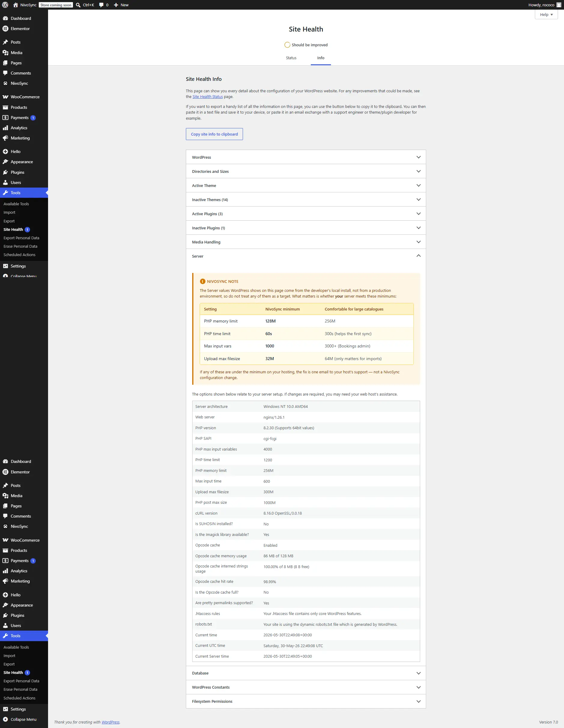
Task: Click the Saturday, 30-May-26 22:49:08 UTC value
Action: click(x=293, y=646)
